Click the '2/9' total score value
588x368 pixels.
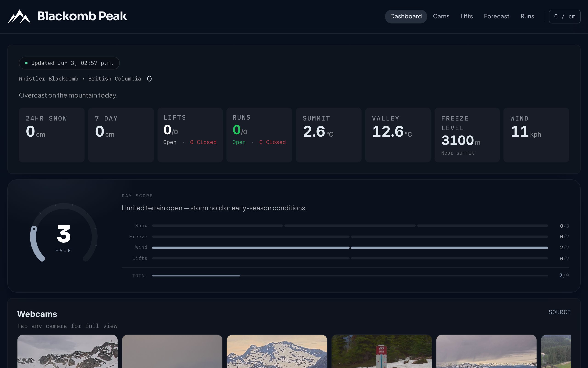click(x=564, y=276)
